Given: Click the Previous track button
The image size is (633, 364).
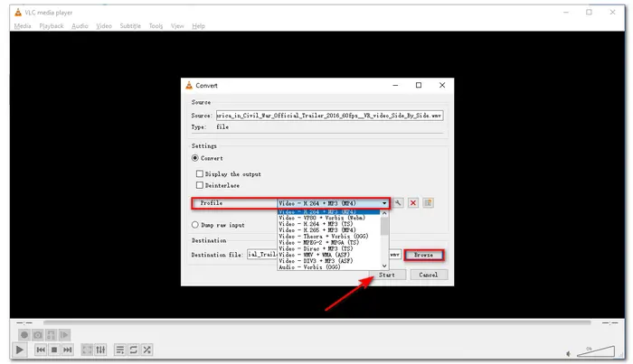Looking at the screenshot, I should click(41, 350).
